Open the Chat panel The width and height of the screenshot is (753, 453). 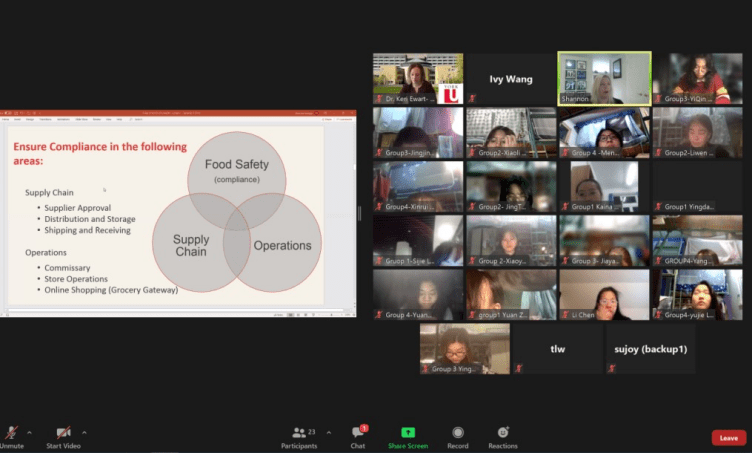(357, 433)
